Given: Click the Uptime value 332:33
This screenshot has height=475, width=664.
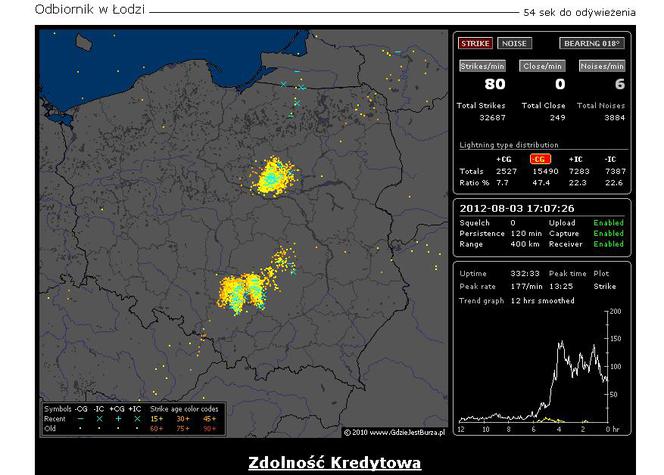Looking at the screenshot, I should pos(525,273).
